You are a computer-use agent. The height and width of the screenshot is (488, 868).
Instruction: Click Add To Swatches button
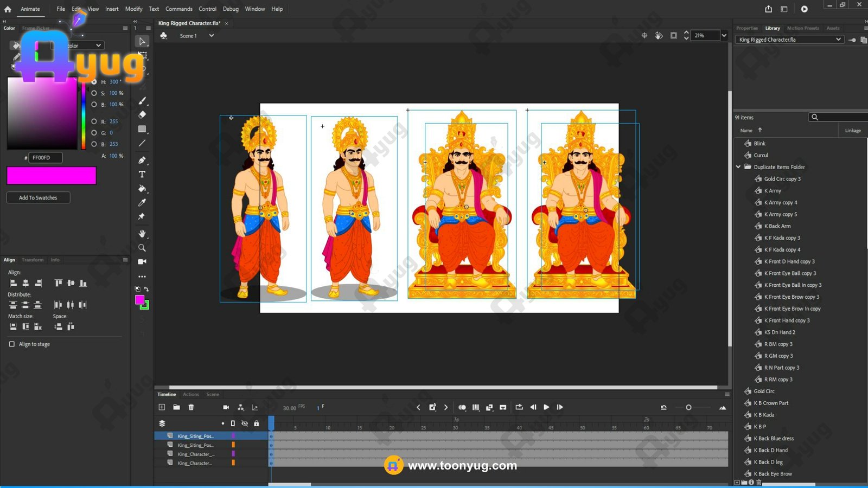click(38, 198)
